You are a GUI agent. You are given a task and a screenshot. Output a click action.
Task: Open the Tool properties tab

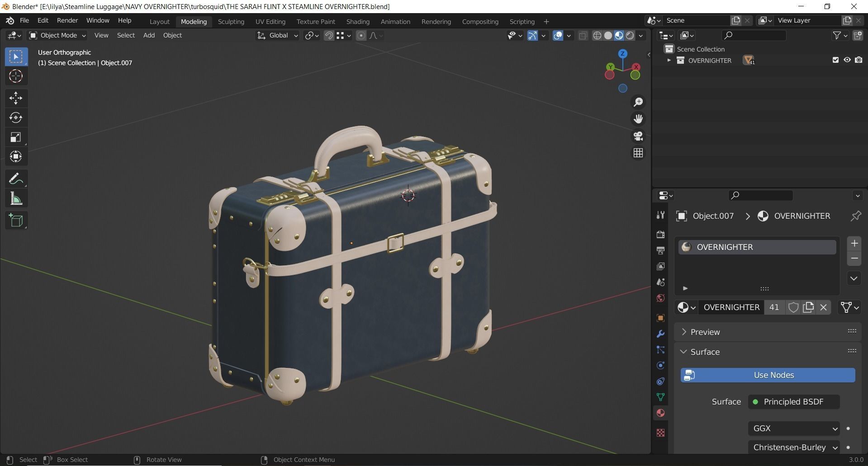coord(660,215)
